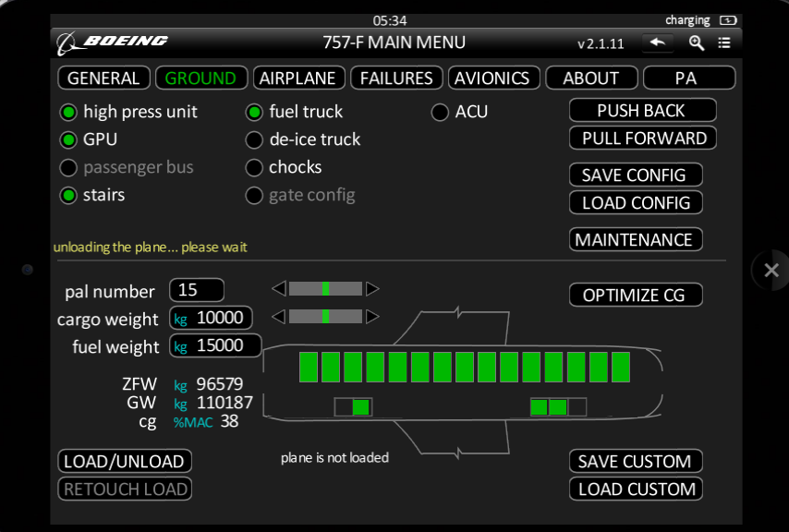Toggle the high press unit option
The image size is (789, 532).
click(x=68, y=112)
